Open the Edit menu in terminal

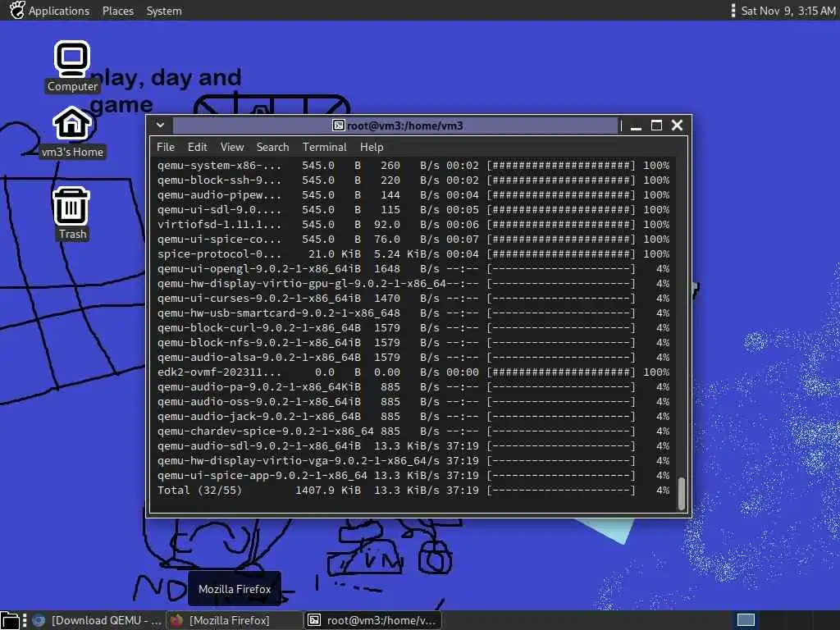tap(197, 147)
